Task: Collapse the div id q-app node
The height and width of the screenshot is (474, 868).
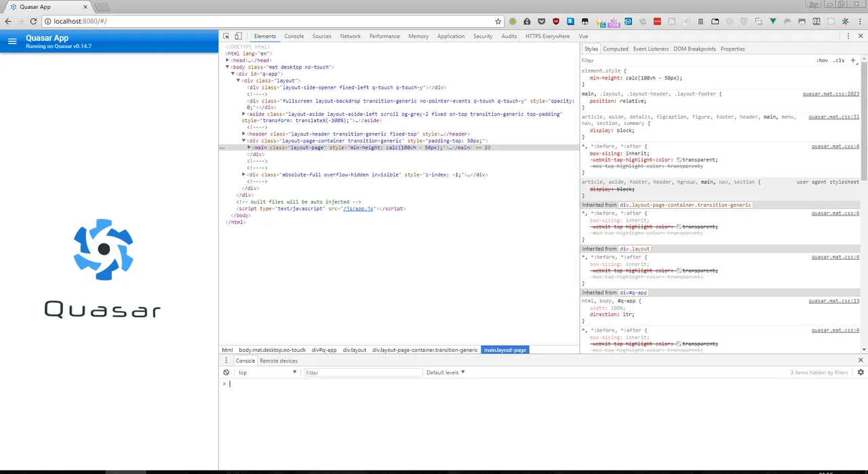Action: [x=233, y=74]
